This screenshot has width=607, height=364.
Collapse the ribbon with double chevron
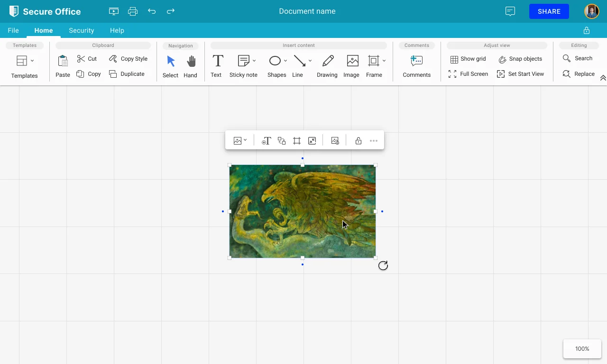[603, 78]
